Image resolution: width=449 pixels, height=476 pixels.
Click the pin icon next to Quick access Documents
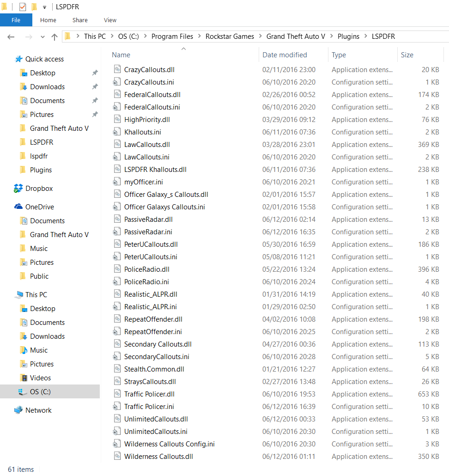tap(95, 100)
